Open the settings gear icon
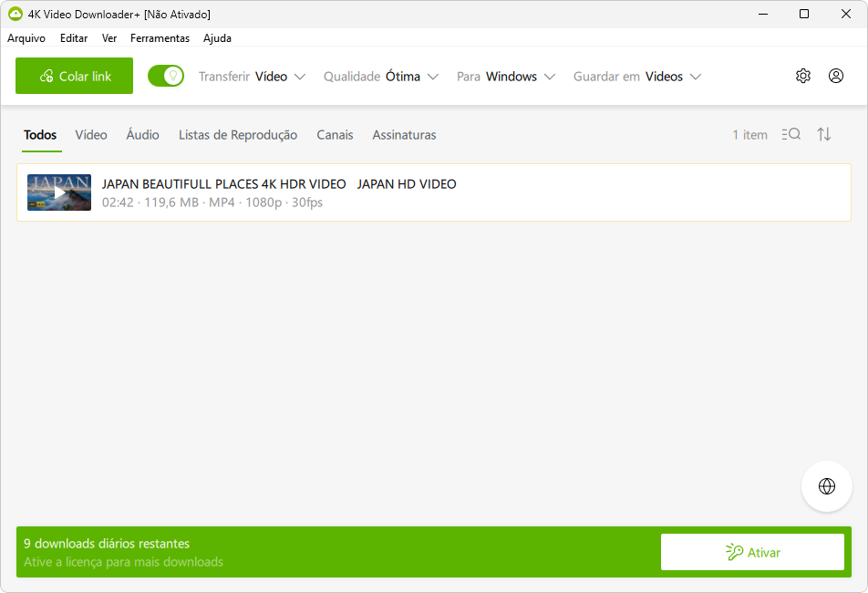868x593 pixels. coord(802,76)
